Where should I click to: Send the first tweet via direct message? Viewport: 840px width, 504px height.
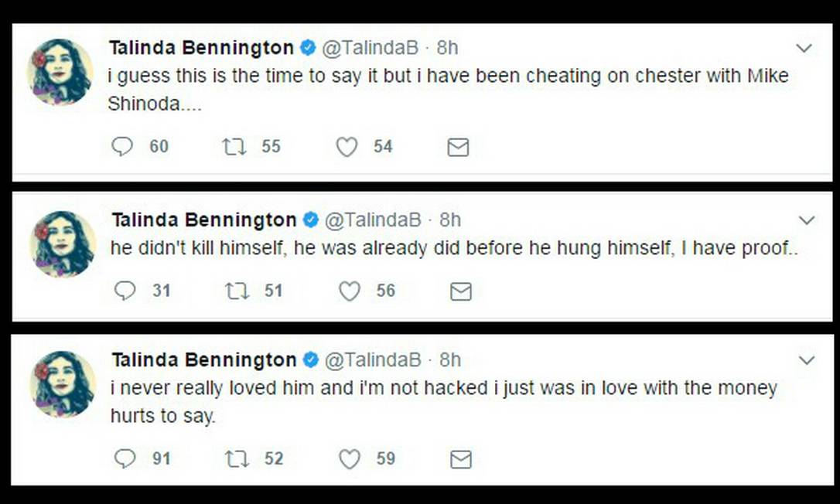458,147
